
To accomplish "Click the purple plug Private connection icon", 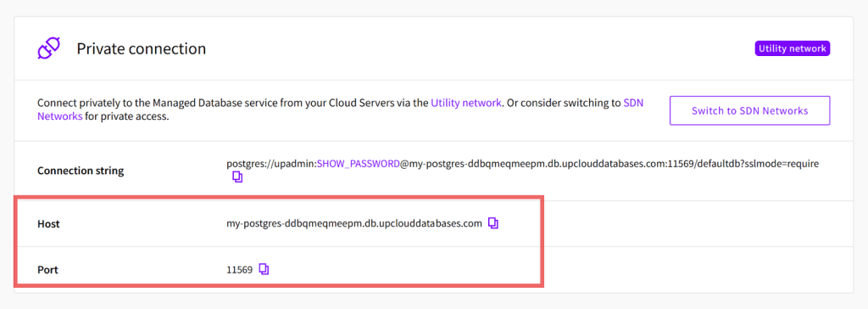I will point(48,49).
